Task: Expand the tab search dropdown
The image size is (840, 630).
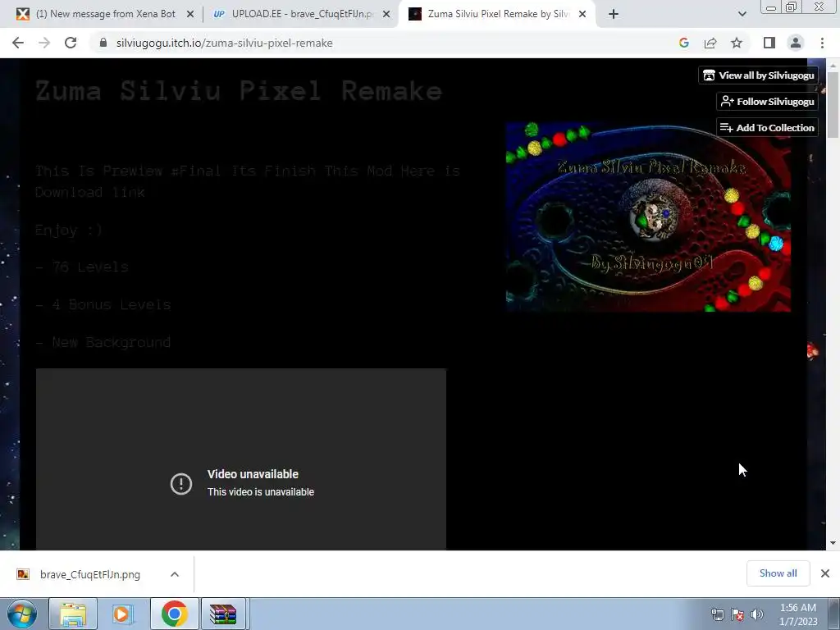Action: coord(742,15)
